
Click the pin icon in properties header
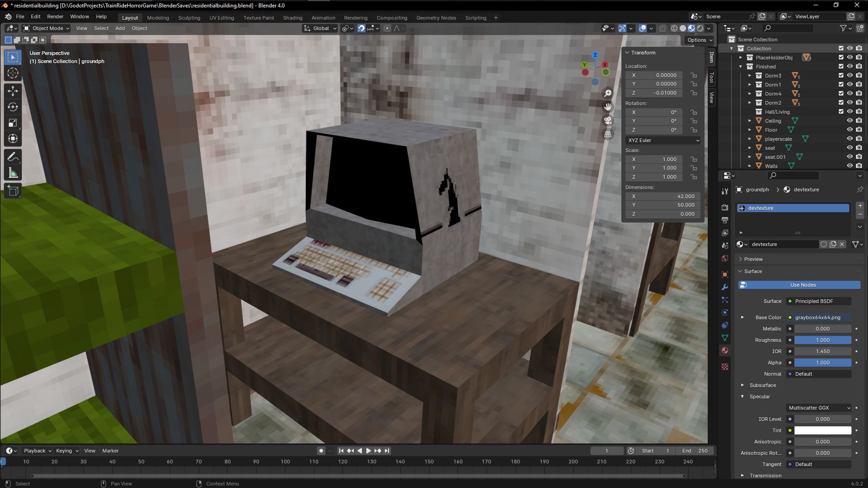point(860,190)
